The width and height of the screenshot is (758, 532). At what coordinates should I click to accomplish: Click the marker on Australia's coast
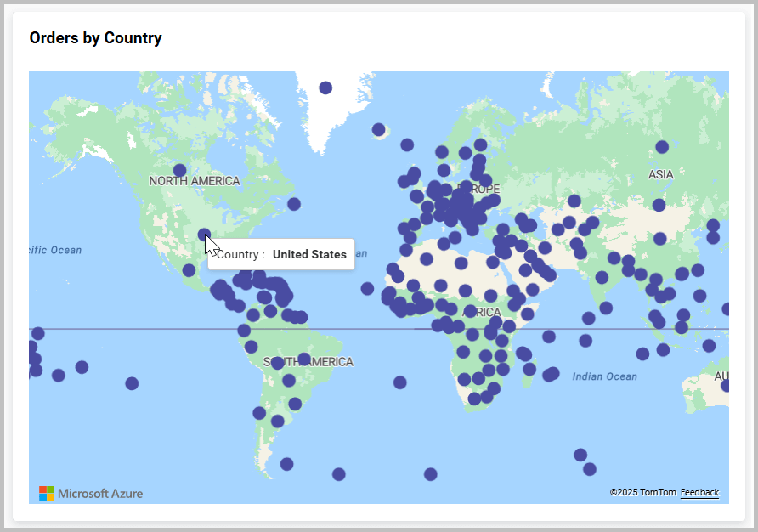tap(726, 386)
